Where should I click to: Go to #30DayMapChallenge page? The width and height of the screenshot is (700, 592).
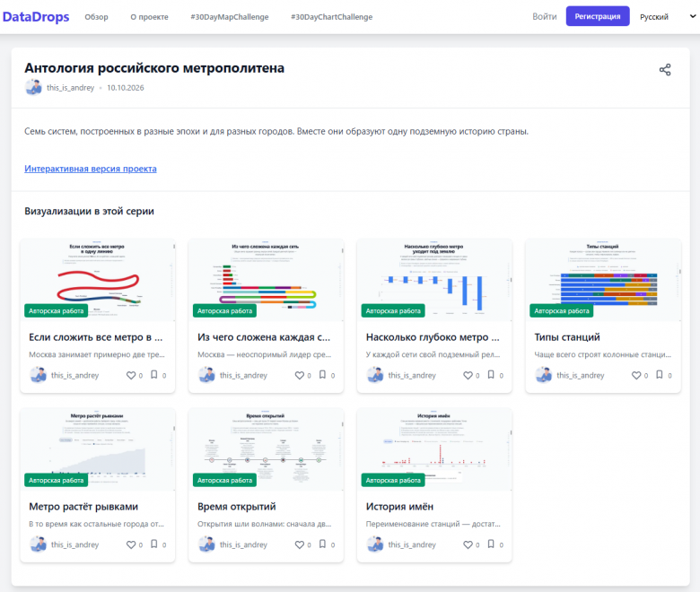tap(230, 17)
